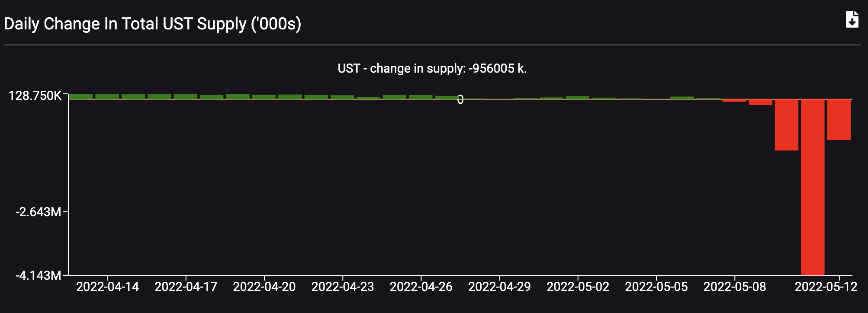Click the tallest red bar
This screenshot has width=868, height=313.
[813, 187]
